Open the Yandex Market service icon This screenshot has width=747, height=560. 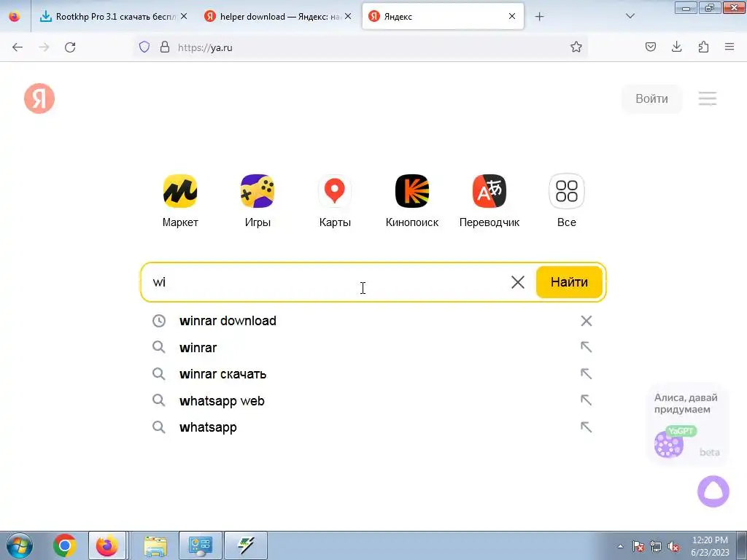[180, 191]
